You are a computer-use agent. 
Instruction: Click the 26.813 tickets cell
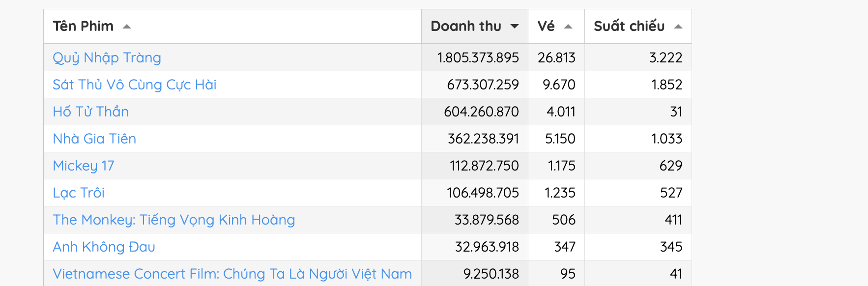coord(556,58)
